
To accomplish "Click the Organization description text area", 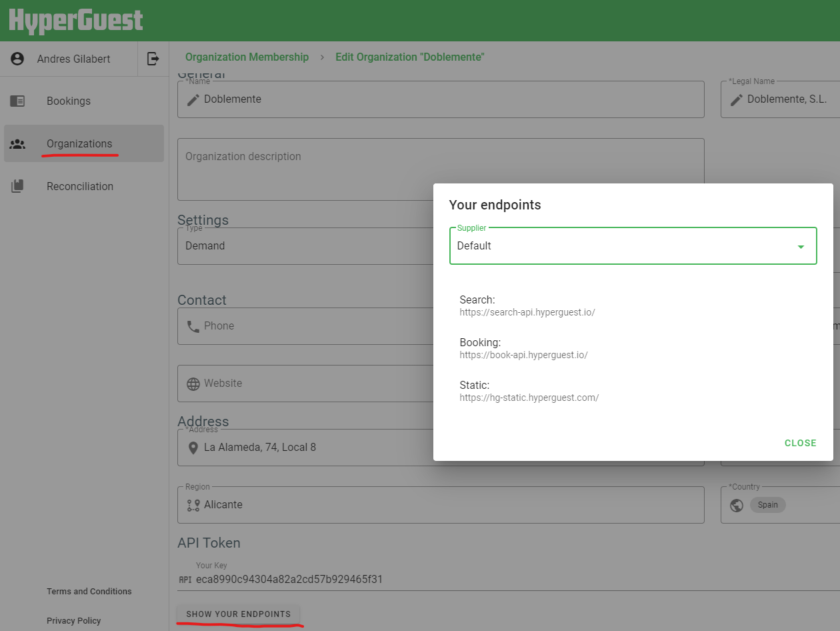I will (x=441, y=169).
